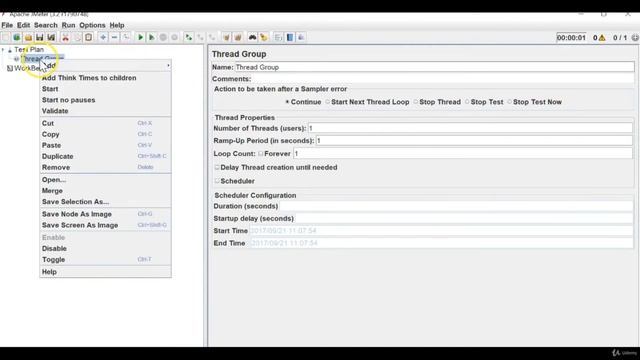The width and height of the screenshot is (640, 360).
Task: Click the Clear broom icon
Action: pyautogui.click(x=226, y=38)
